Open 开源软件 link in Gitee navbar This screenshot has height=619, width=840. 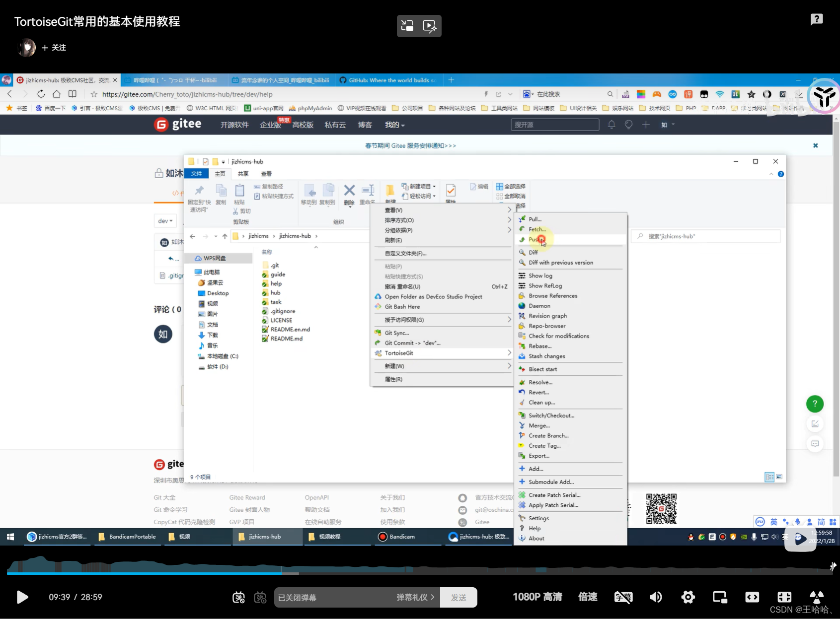[234, 125]
